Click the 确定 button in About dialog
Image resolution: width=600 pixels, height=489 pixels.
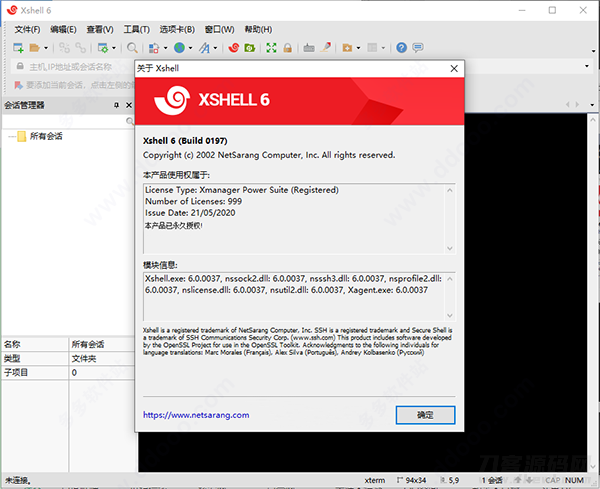426,415
